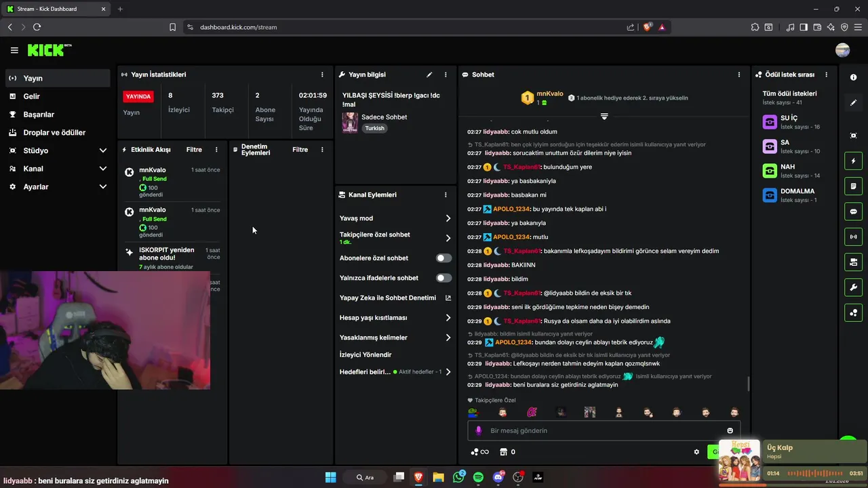Open Sohbet panel three-dot menu
Viewport: 868px width, 488px height.
click(x=739, y=75)
